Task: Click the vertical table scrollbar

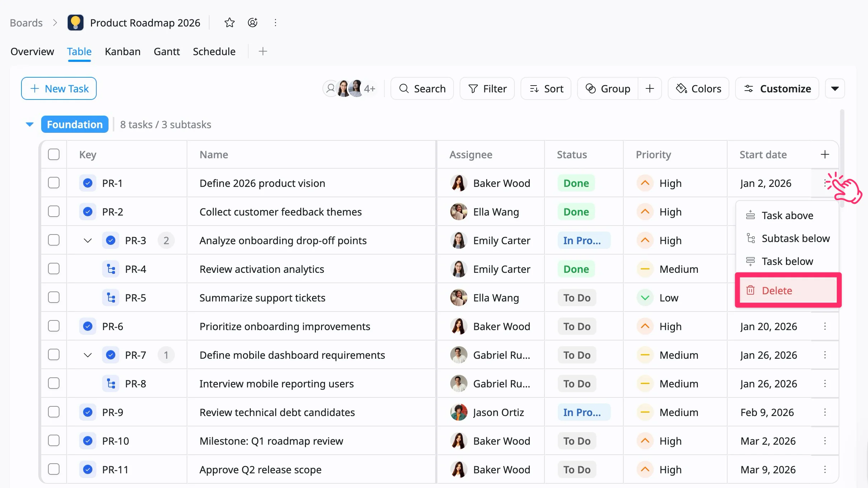Action: [x=842, y=159]
